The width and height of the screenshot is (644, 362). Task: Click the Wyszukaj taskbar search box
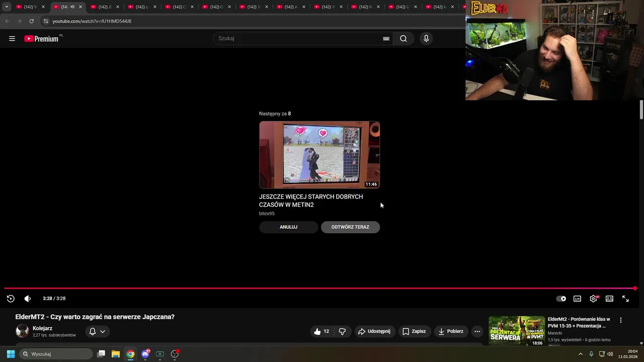pyautogui.click(x=56, y=354)
